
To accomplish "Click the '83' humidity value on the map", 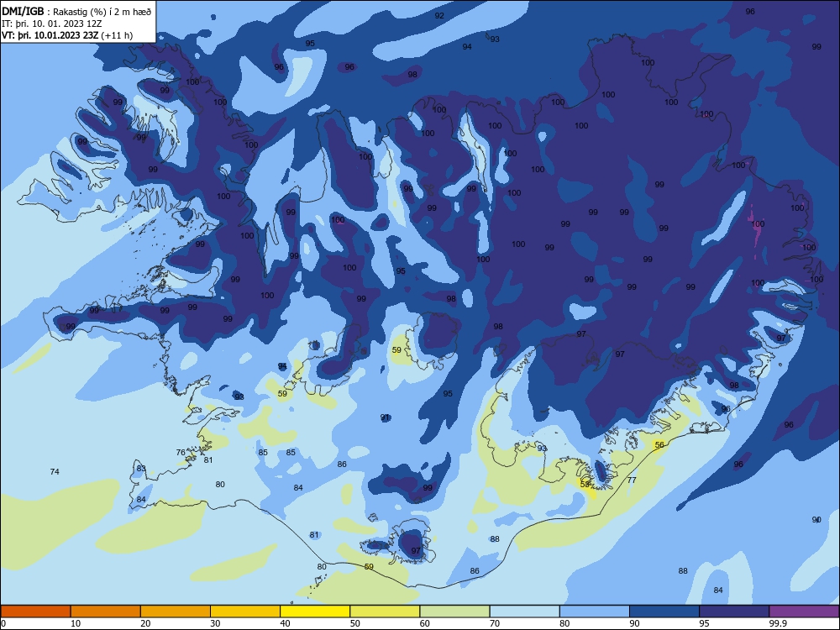I will tap(141, 468).
